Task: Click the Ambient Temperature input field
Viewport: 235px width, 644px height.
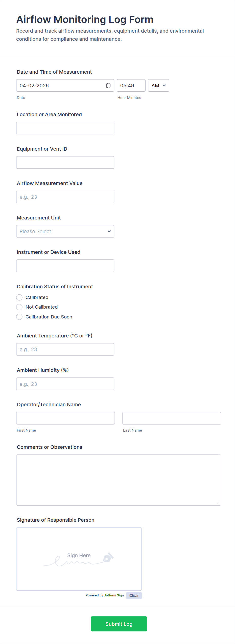Action: (65, 349)
